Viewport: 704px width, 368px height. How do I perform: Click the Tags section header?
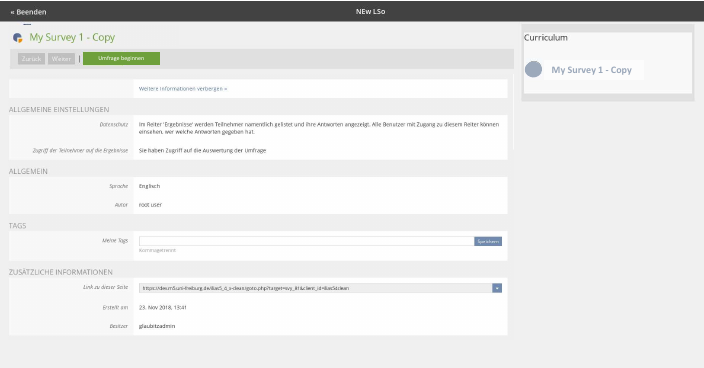[x=18, y=226]
